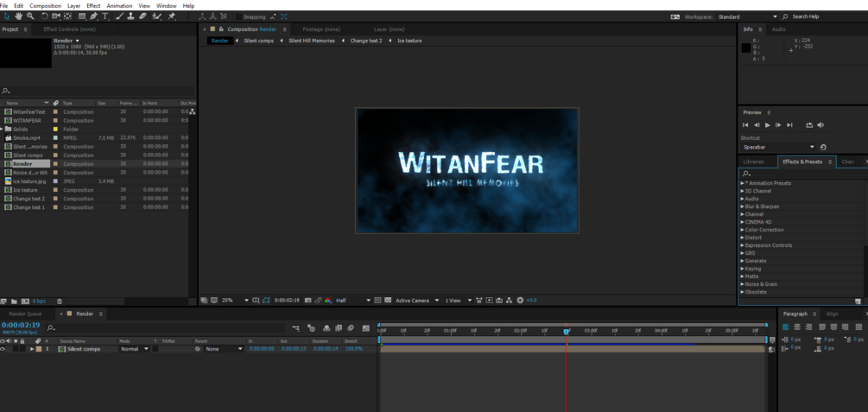Screen dimensions: 868x412
Task: Switch to the Render Queue tab
Action: [25, 314]
